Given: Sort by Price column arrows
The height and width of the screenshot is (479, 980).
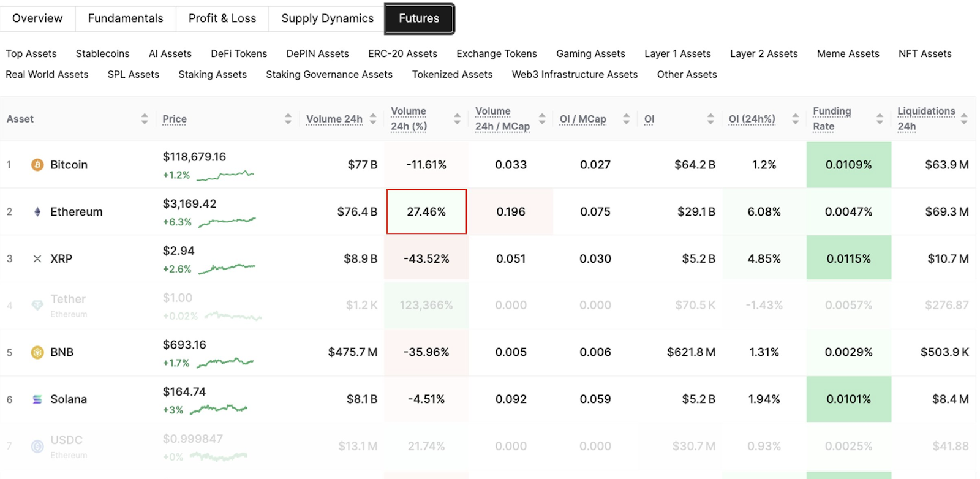Looking at the screenshot, I should coord(288,119).
